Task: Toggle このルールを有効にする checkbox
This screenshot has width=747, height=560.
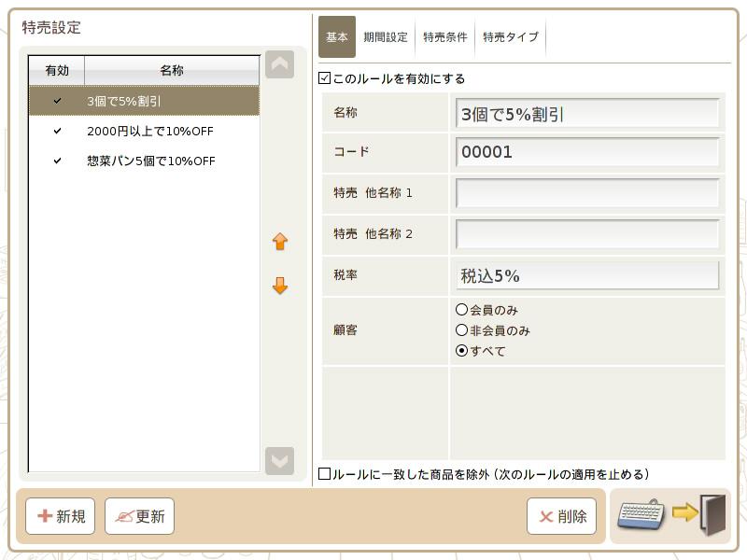Action: 325,79
